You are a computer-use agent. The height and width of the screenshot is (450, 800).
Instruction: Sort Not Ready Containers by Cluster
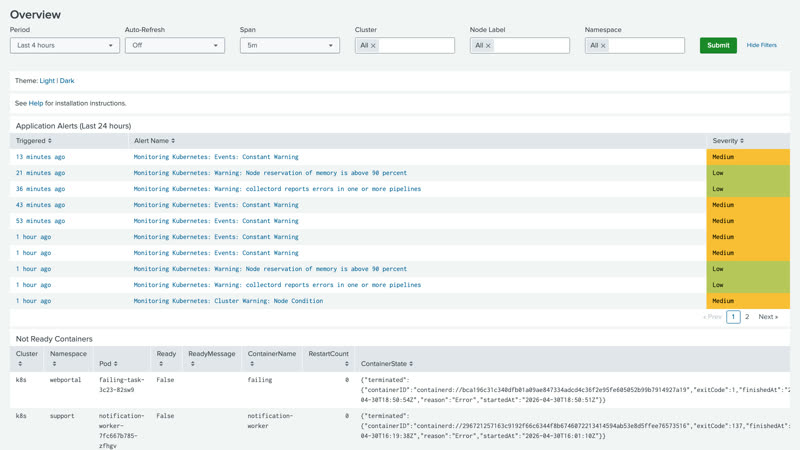tap(27, 359)
